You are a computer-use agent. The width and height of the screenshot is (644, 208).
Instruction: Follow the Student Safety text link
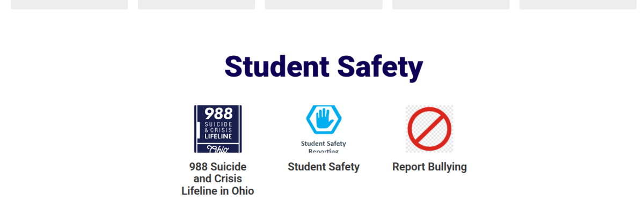coord(324,167)
